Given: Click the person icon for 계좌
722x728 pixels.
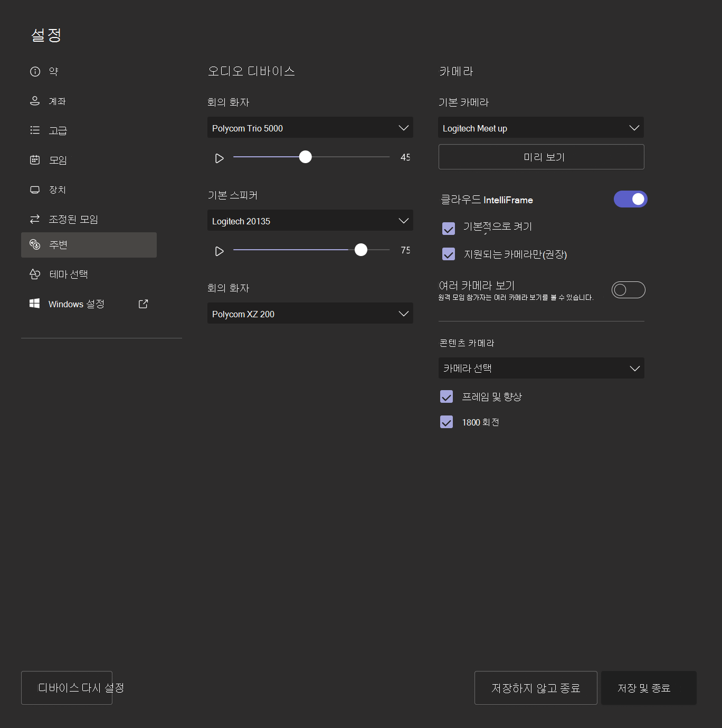Looking at the screenshot, I should 35,101.
